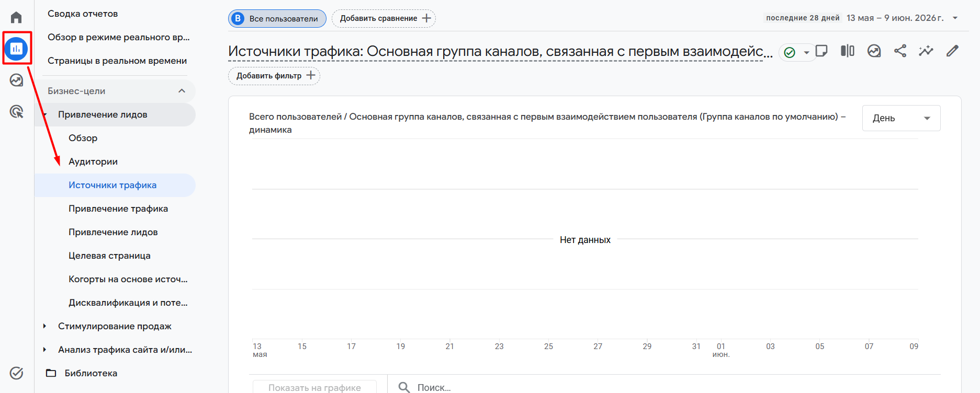Click the search magnifier icon
Viewport: 980px width, 393px height.
click(404, 387)
